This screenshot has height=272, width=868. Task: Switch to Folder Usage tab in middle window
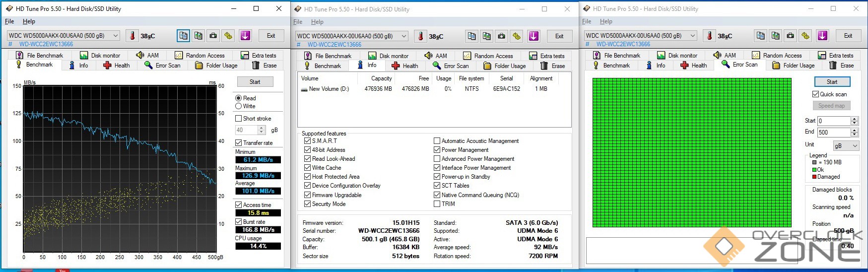pyautogui.click(x=505, y=66)
